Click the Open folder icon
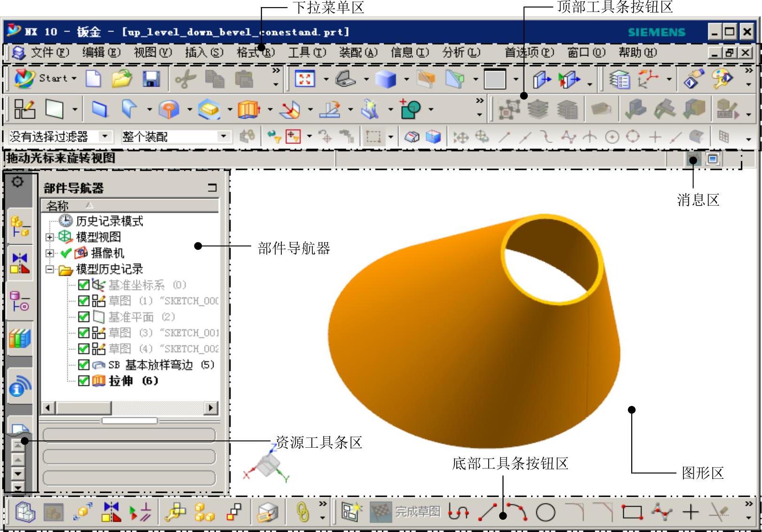The width and height of the screenshot is (762, 532). pyautogui.click(x=122, y=79)
